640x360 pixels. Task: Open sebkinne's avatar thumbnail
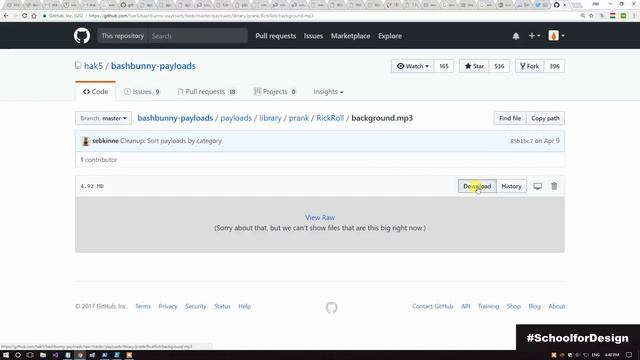click(x=85, y=141)
